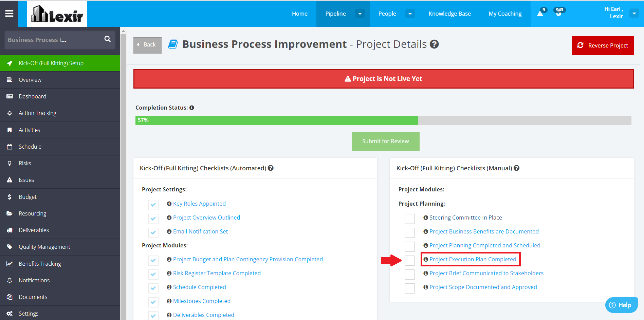Image resolution: width=644 pixels, height=320 pixels.
Task: Expand the Pipeline dropdown arrow
Action: [360, 14]
